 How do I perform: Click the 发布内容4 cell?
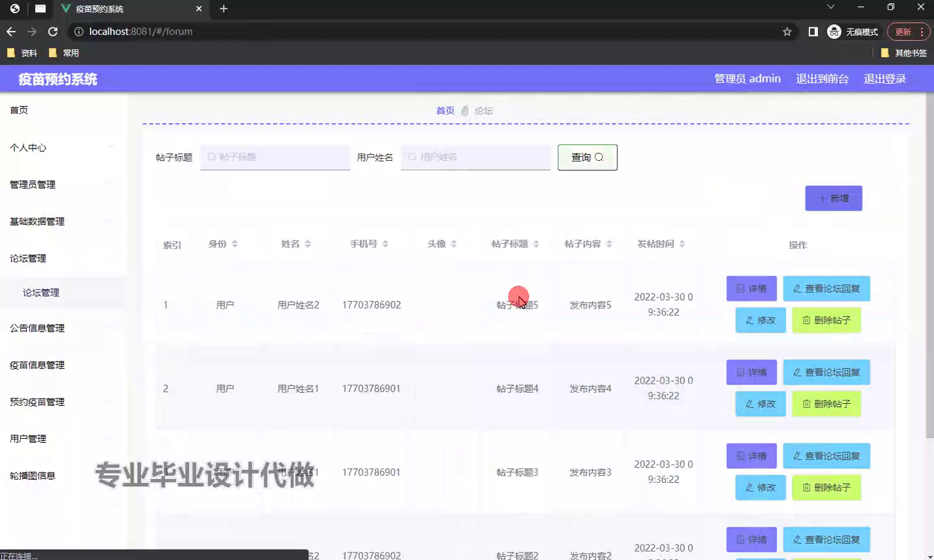point(590,388)
